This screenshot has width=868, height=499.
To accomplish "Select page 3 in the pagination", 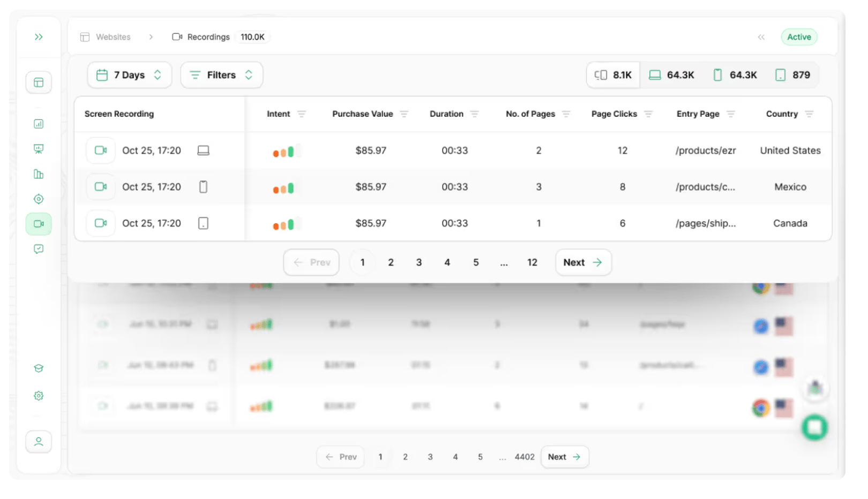I will [419, 262].
